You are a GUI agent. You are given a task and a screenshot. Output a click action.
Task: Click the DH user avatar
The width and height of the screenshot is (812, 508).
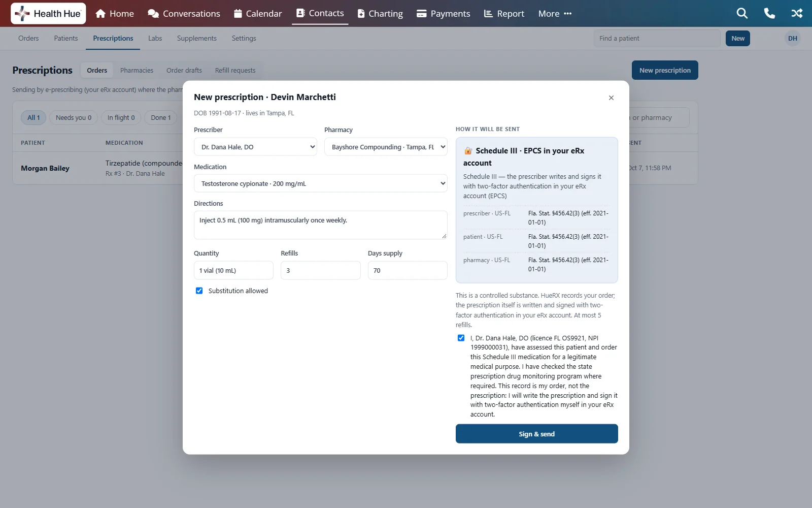click(x=792, y=39)
